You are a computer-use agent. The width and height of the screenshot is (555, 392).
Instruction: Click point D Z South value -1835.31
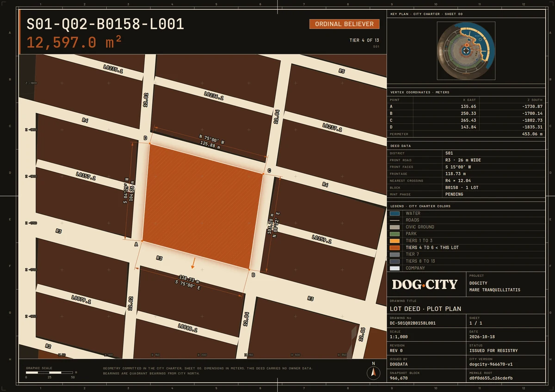tap(532, 127)
